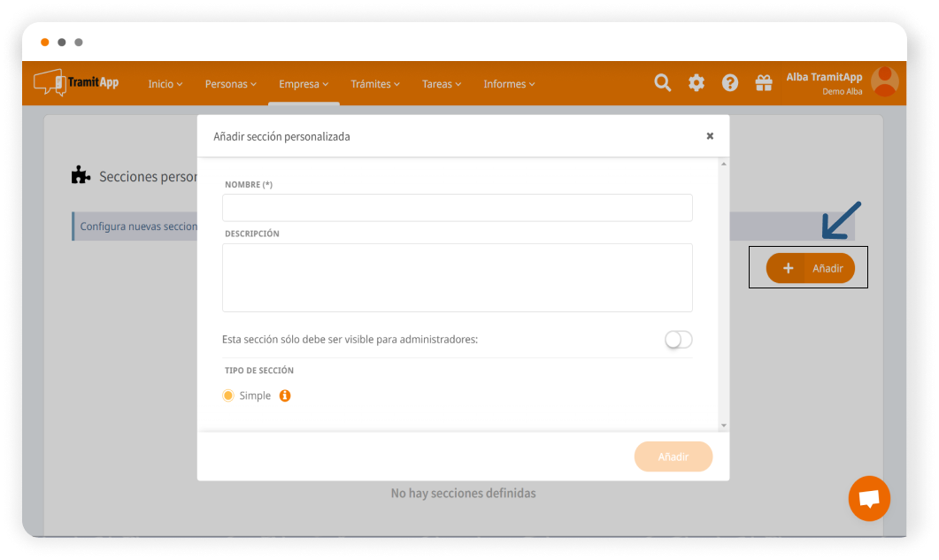Screen dimensions: 939x560
Task: Select the Simple section type
Action: 228,395
